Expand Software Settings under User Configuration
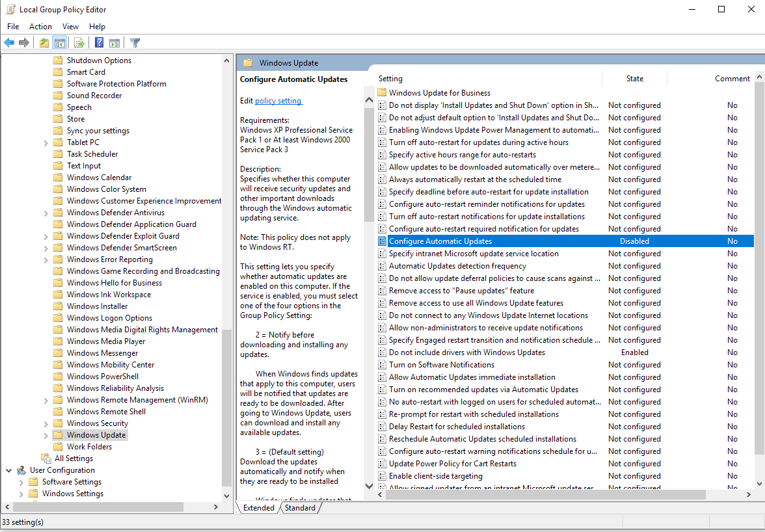 coord(21,483)
